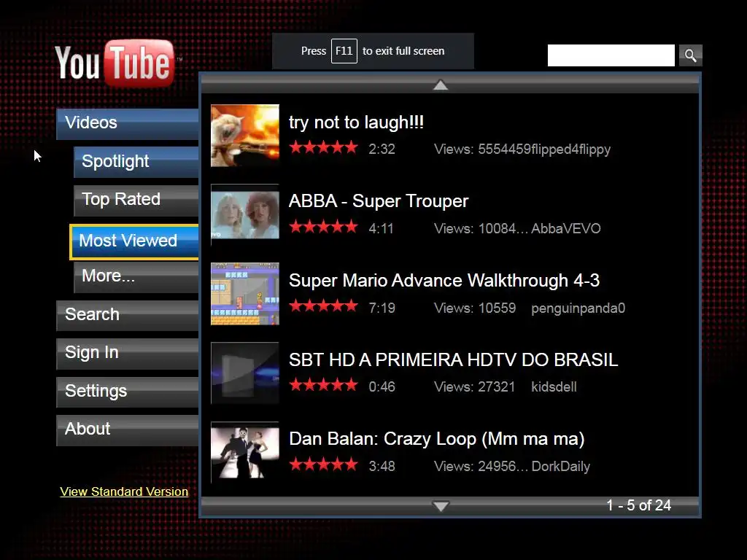Image resolution: width=747 pixels, height=560 pixels.
Task: Click the magnifying glass search icon
Action: point(690,55)
